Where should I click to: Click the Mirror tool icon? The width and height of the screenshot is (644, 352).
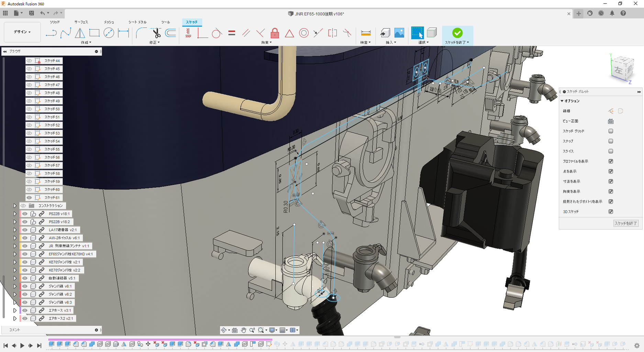point(80,33)
